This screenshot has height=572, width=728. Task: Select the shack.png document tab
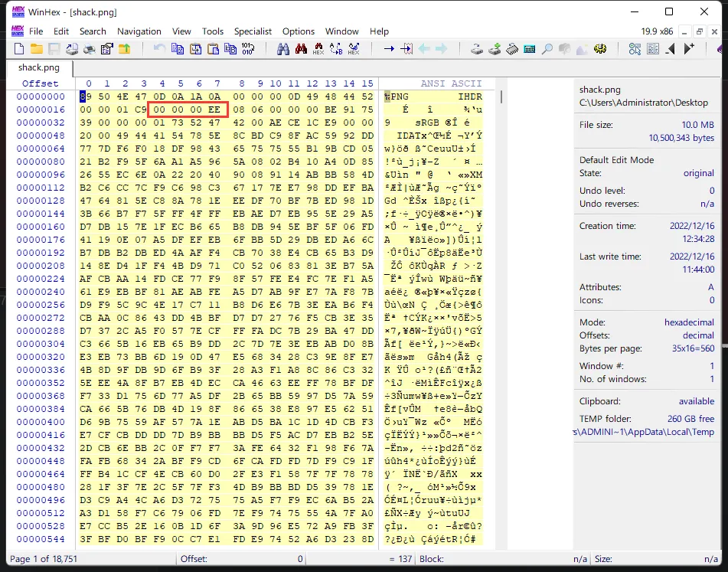click(x=39, y=68)
